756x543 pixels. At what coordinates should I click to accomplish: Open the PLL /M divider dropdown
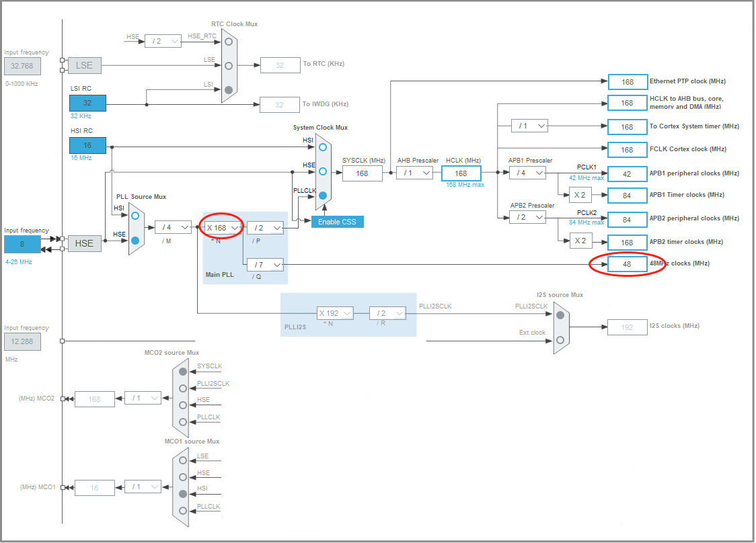tap(173, 227)
